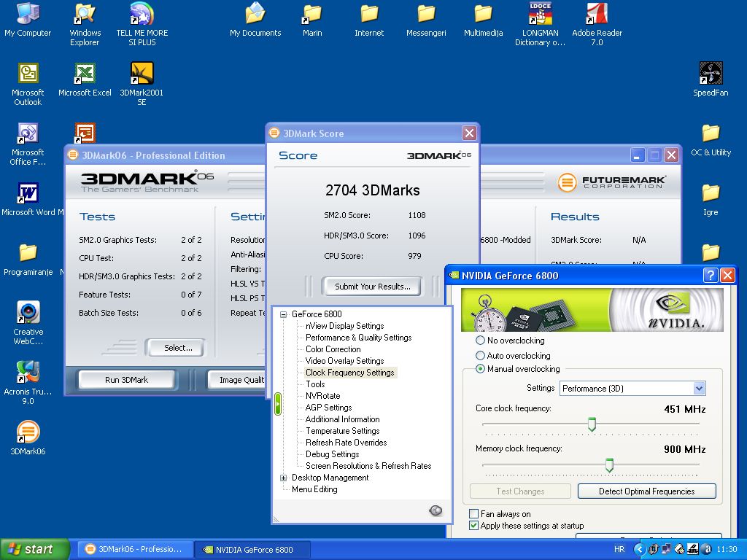This screenshot has width=747, height=560.
Task: Click Select... button under Tests
Action: click(x=177, y=348)
